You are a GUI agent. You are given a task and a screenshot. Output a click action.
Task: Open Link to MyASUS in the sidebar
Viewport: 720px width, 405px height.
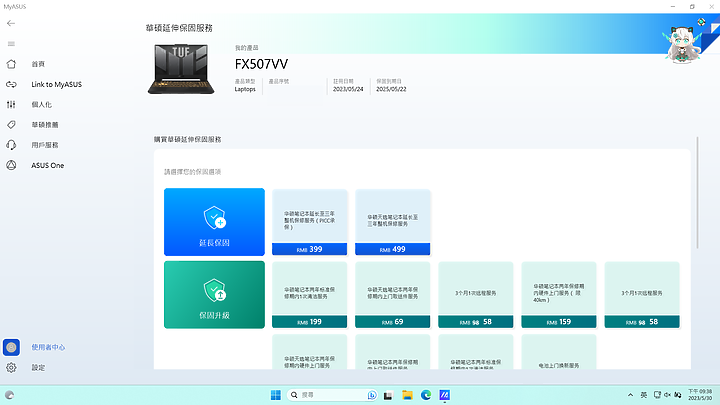click(56, 84)
